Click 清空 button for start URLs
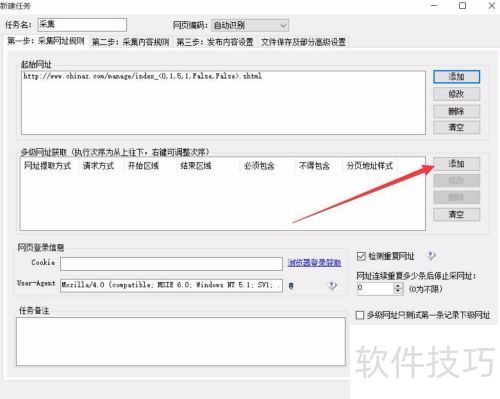Viewport: 500px width, 399px height. (456, 127)
